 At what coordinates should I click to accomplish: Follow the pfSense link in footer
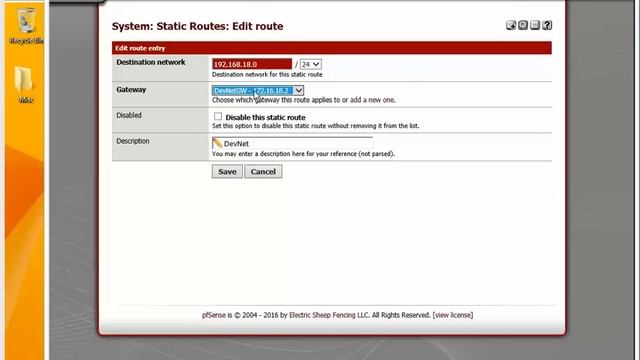(x=213, y=315)
